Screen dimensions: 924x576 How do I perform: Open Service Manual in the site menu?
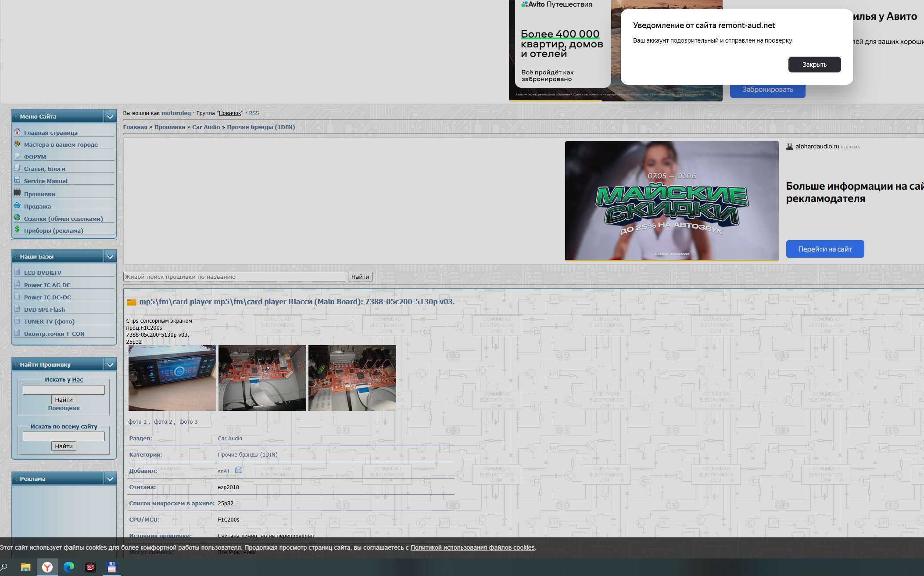(46, 181)
